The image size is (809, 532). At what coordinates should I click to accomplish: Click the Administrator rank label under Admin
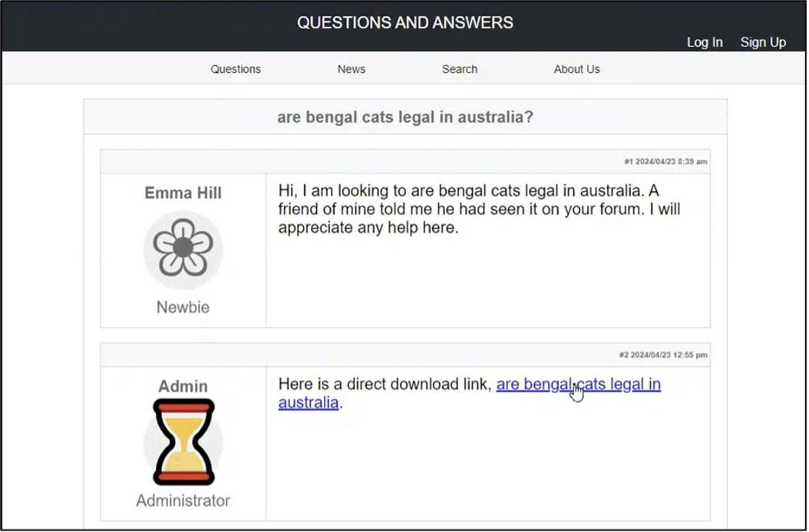(183, 501)
